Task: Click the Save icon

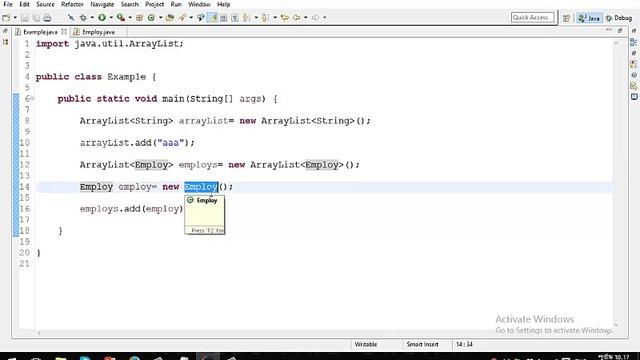Action: click(24, 18)
